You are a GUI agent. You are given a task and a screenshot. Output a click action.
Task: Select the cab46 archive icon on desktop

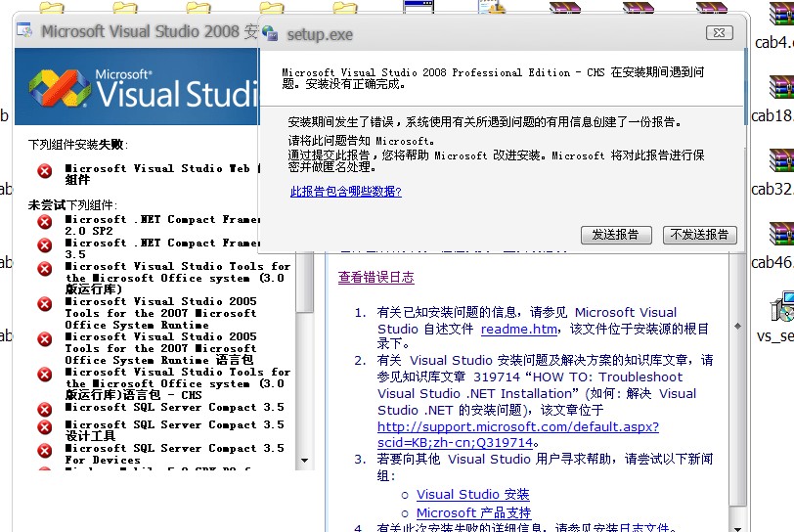(x=781, y=234)
